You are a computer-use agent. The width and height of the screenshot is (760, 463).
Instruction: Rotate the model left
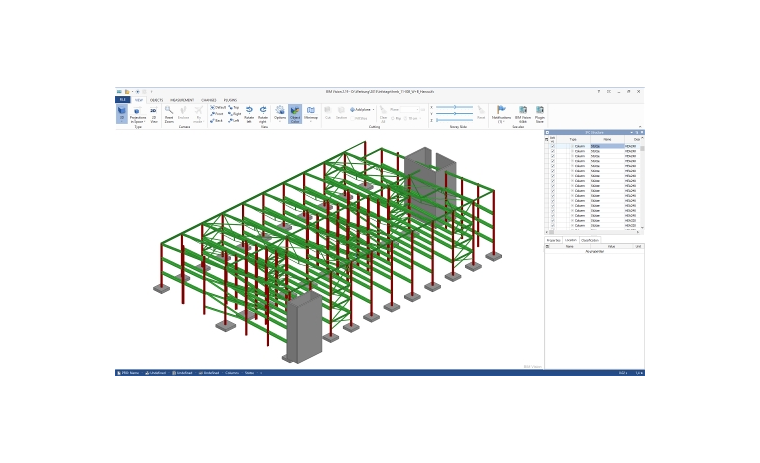coord(249,114)
